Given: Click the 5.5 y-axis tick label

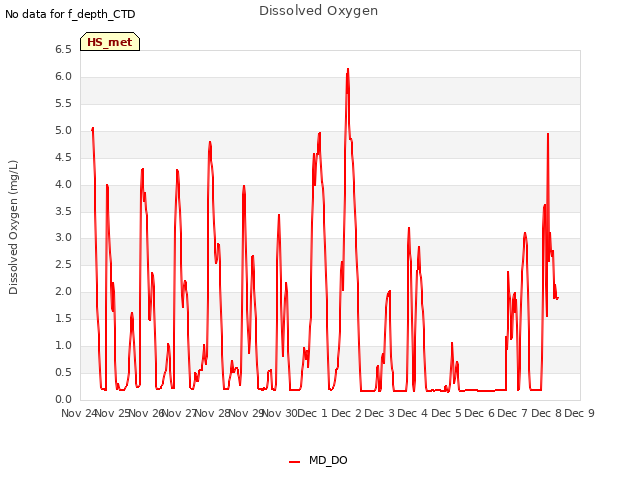Looking at the screenshot, I should click(63, 104).
